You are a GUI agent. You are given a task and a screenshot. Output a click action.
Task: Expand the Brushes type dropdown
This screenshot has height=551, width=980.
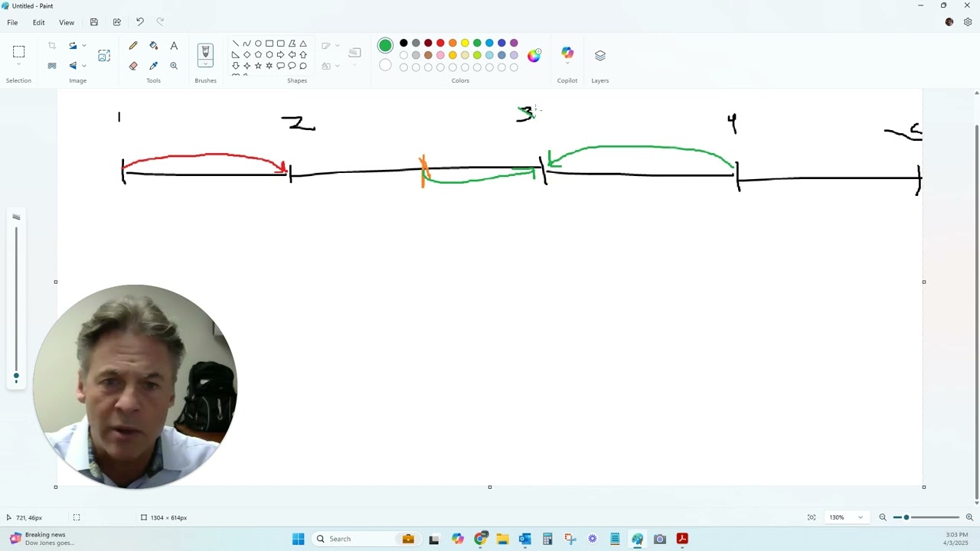[205, 65]
